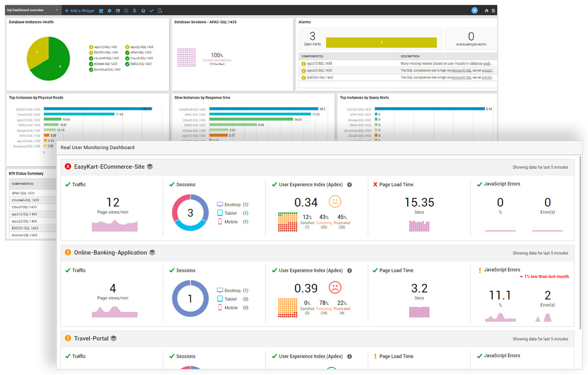Image resolution: width=588 pixels, height=375 pixels.
Task: Open EasyKart-ECommerce-Site title link
Action: pyautogui.click(x=109, y=167)
